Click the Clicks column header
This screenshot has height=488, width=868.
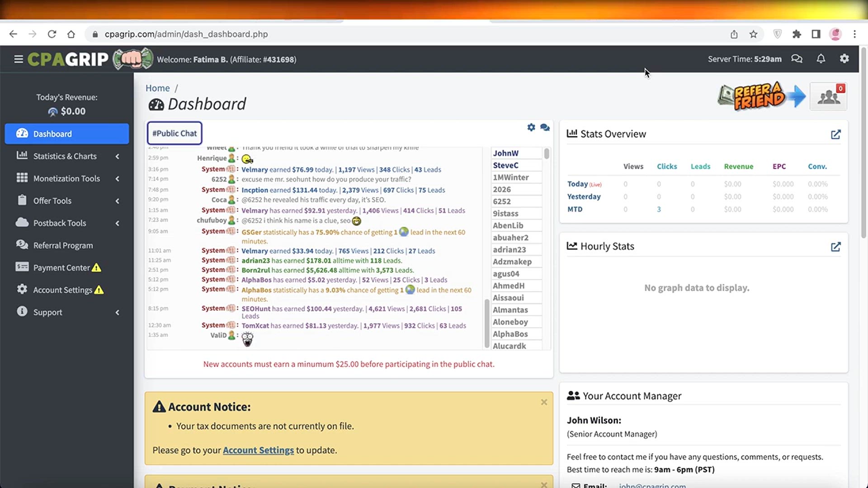click(667, 166)
